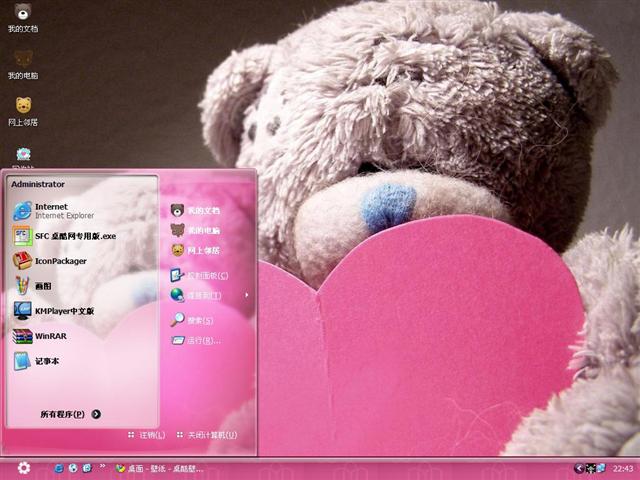Expand hidden tray icons arrow
The width and height of the screenshot is (640, 480).
click(x=578, y=468)
